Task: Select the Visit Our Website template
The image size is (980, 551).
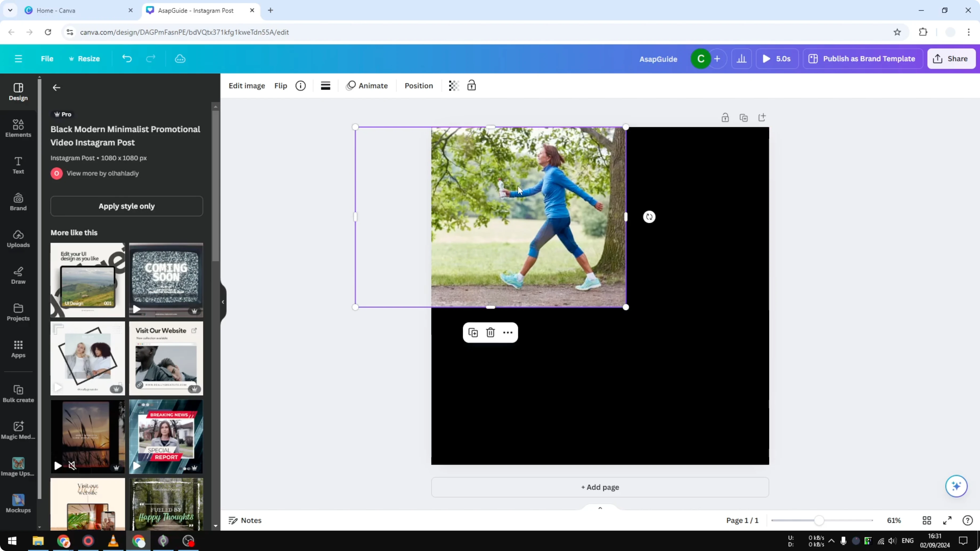Action: [x=166, y=358]
